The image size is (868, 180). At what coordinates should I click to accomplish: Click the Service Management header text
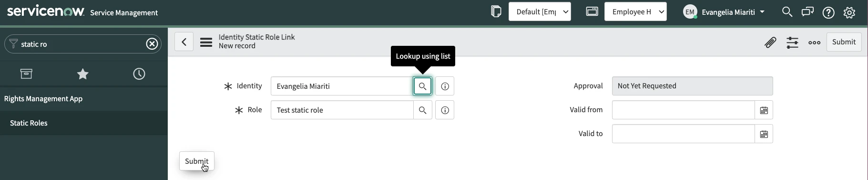124,12
